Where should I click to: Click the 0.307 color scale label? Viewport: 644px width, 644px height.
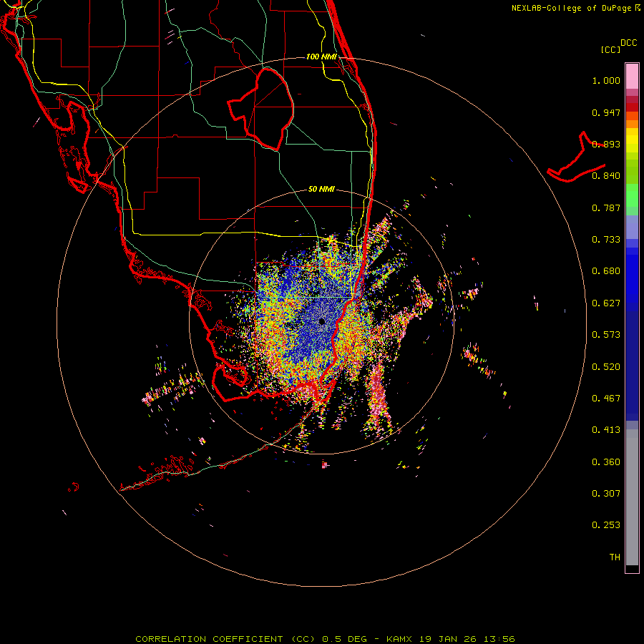606,494
